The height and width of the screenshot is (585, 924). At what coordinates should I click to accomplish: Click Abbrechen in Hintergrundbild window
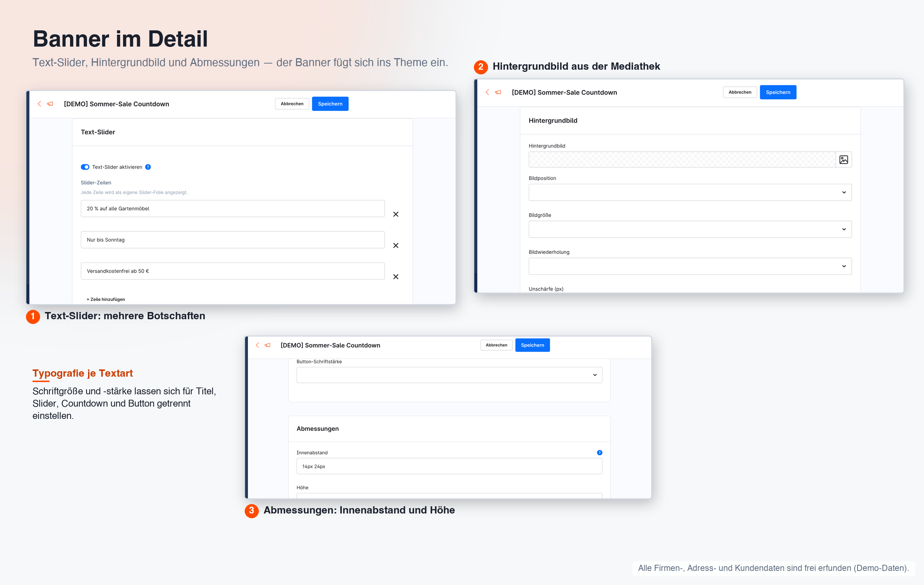coord(740,92)
